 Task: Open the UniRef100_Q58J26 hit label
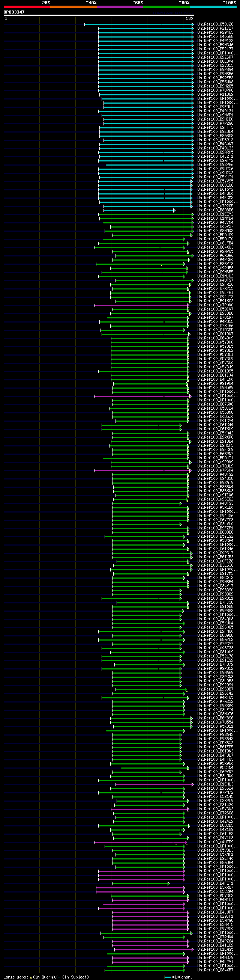click(215, 24)
